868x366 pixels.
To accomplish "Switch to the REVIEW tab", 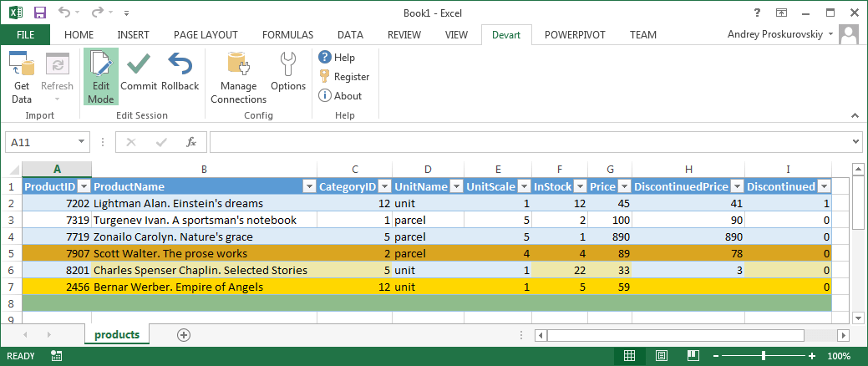I will 404,35.
